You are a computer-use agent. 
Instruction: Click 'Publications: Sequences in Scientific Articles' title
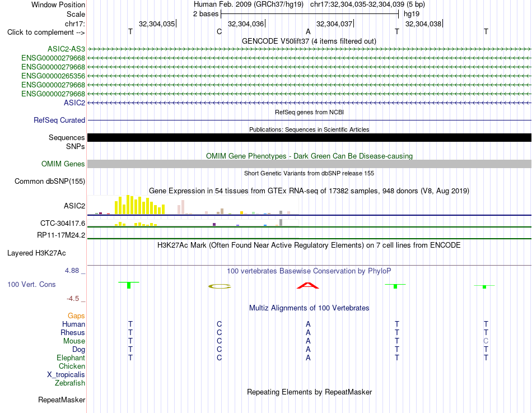[309, 129]
